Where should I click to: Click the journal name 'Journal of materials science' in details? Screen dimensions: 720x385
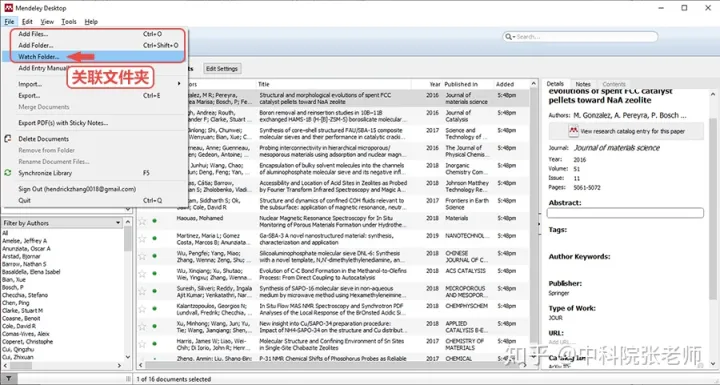pos(617,148)
